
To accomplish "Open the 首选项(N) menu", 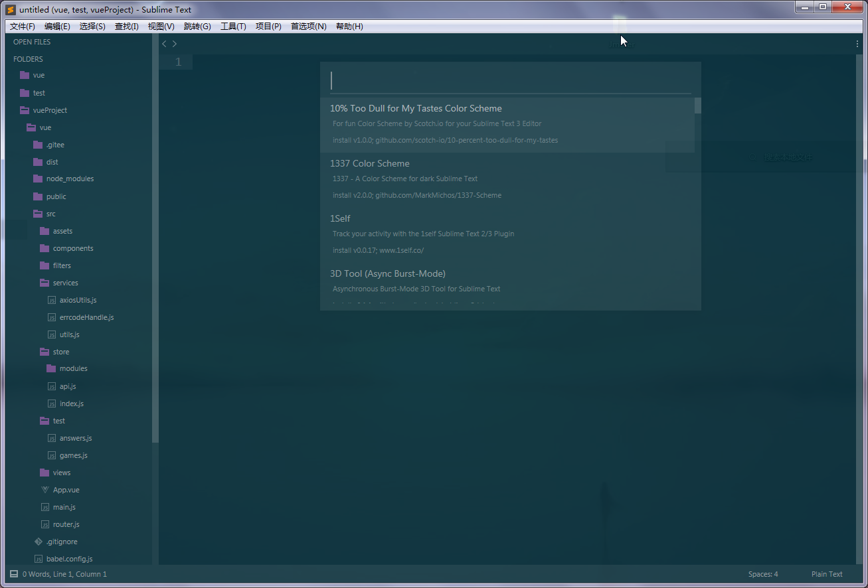I will [309, 27].
